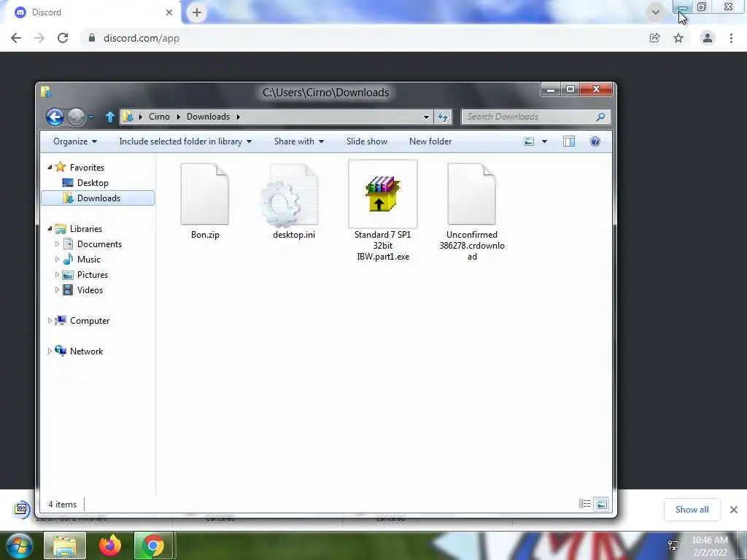Open recent locations dropdown beside Forward
Screen dimensions: 747x560
(91, 117)
